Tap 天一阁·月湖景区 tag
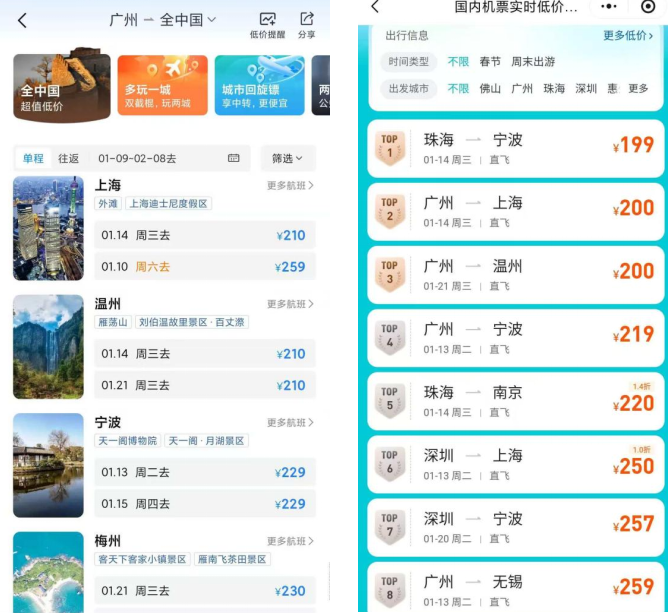Viewport: 668px width, 615px height. point(206,440)
